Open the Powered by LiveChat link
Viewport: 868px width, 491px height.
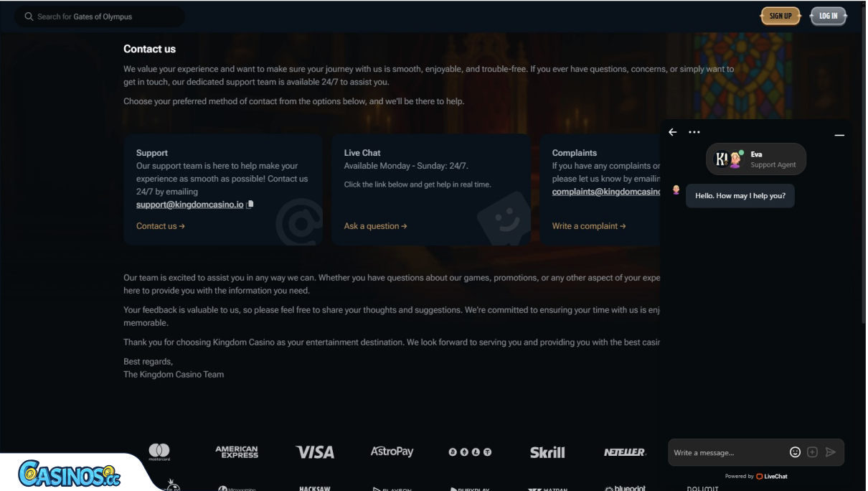(x=756, y=476)
